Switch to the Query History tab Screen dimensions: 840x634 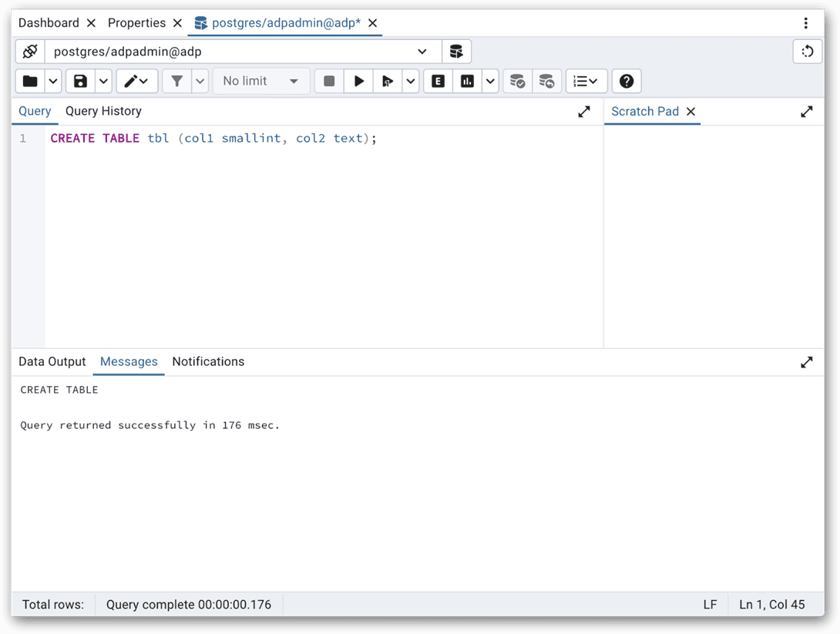pyautogui.click(x=103, y=111)
